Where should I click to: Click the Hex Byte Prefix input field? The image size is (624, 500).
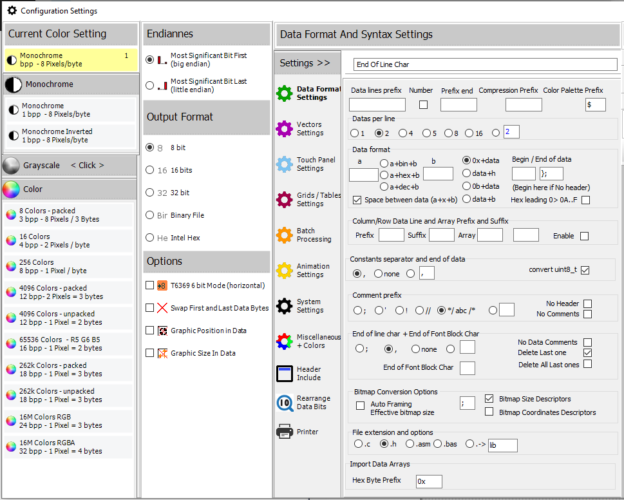click(x=428, y=481)
